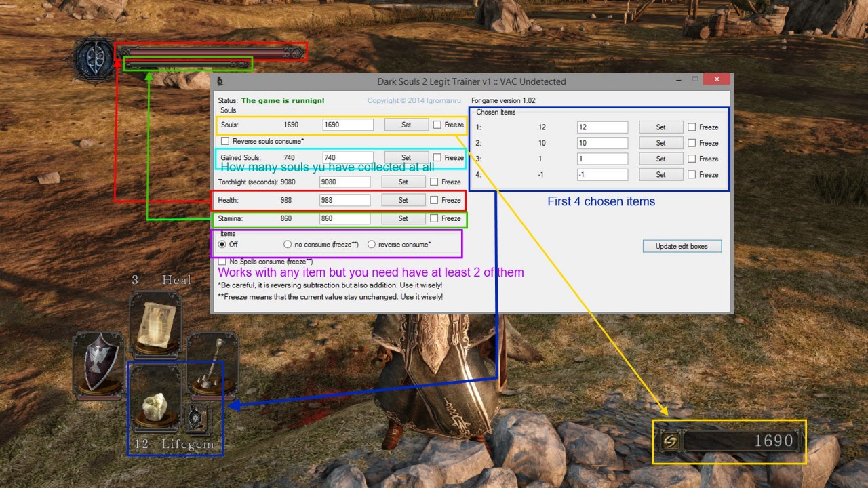The height and width of the screenshot is (488, 868).
Task: Select the reverse consume radio option
Action: point(371,244)
